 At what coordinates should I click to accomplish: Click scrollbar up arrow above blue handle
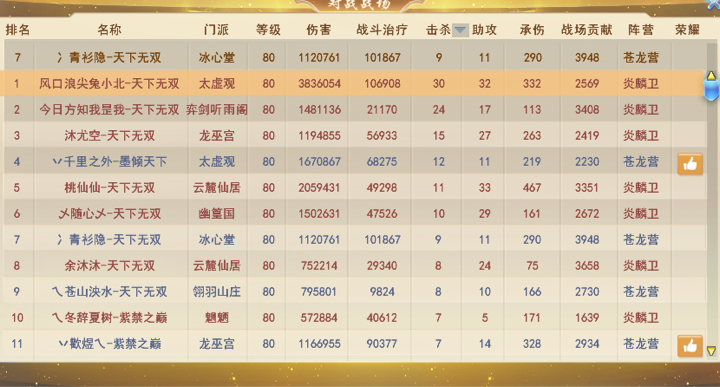(711, 75)
